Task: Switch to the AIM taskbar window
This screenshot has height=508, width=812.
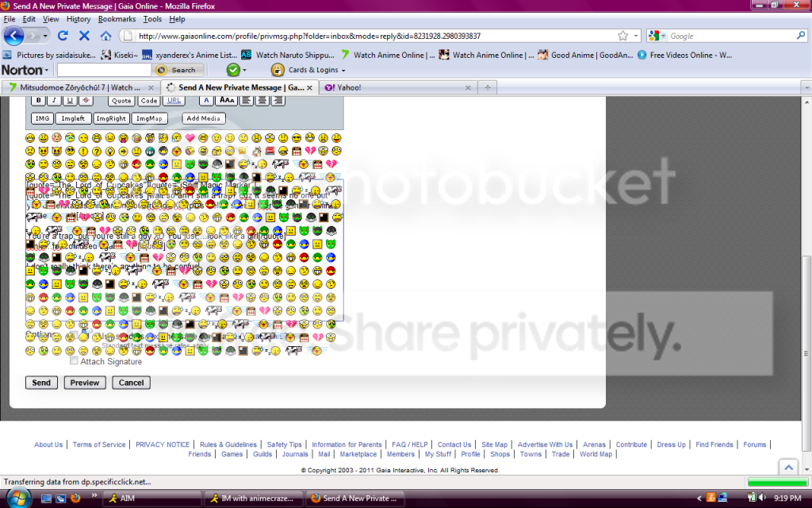Action: 151,498
